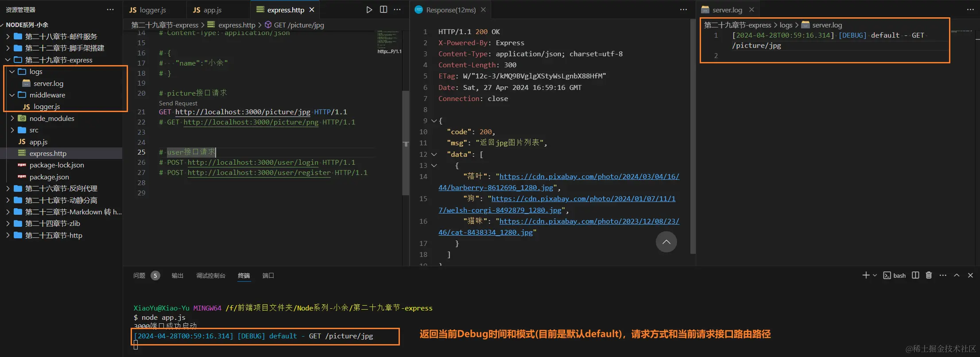Close the bottom terminal panel
The height and width of the screenshot is (357, 980).
pos(970,275)
